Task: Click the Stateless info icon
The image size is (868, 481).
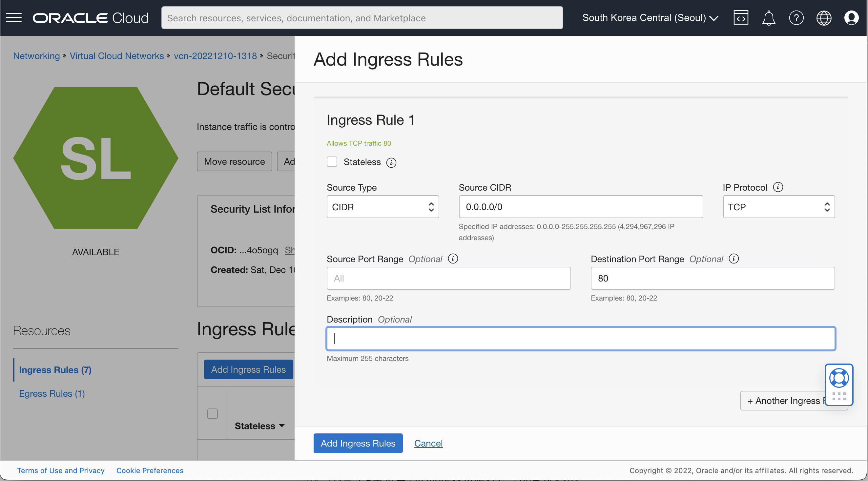Action: pyautogui.click(x=391, y=162)
